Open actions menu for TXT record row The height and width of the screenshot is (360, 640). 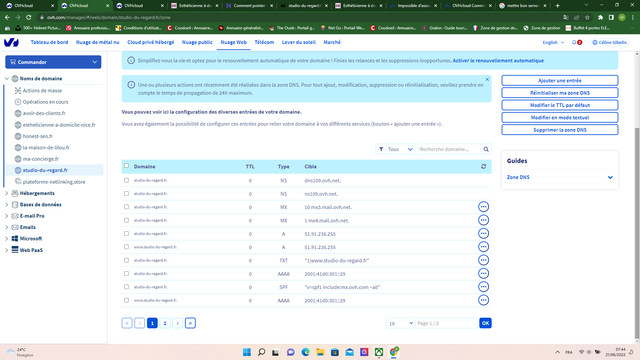pyautogui.click(x=483, y=260)
